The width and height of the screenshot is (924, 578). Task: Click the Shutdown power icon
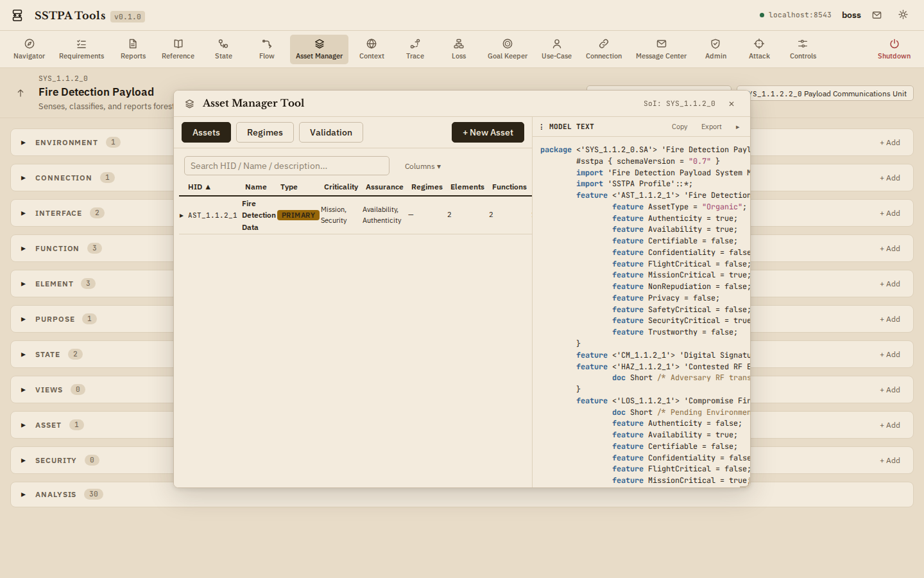(894, 44)
